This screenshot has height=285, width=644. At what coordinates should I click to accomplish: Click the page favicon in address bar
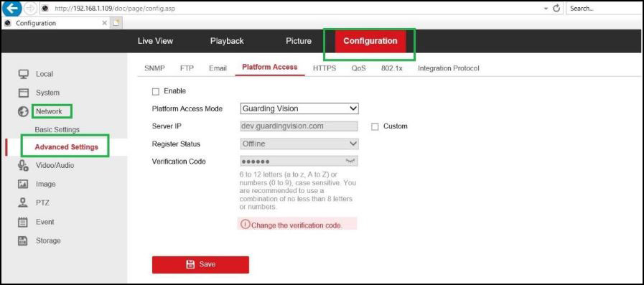pos(45,8)
